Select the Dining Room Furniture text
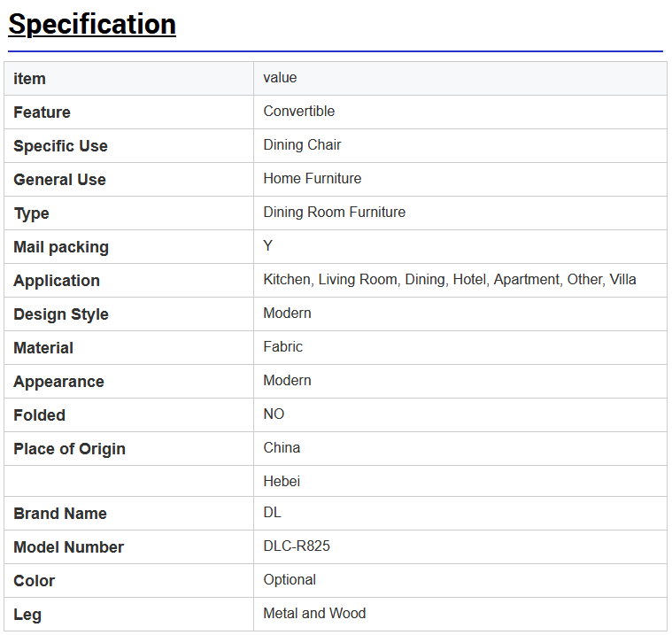Viewport: 672px width, 635px height. [x=335, y=213]
